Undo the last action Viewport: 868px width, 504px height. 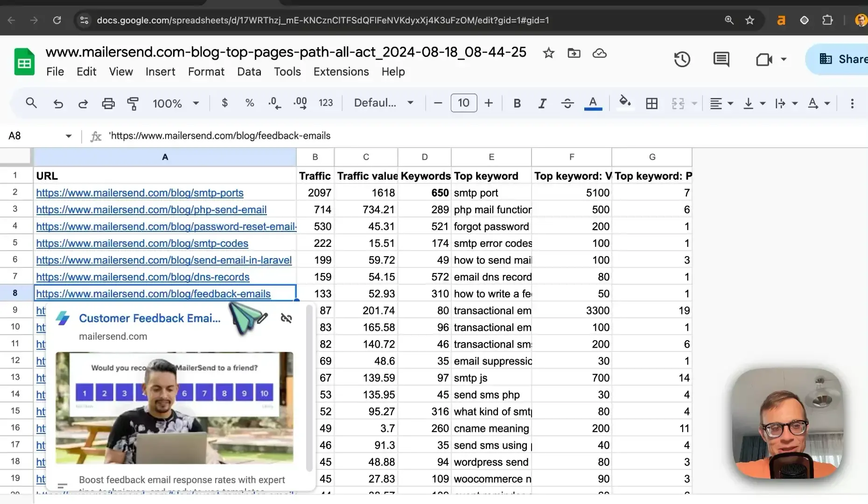click(58, 103)
